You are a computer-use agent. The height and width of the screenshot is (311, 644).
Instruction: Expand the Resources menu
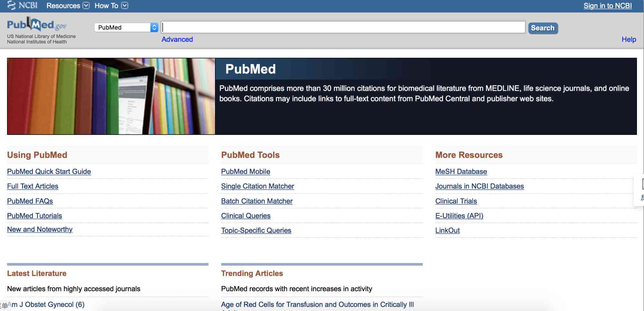pos(68,5)
